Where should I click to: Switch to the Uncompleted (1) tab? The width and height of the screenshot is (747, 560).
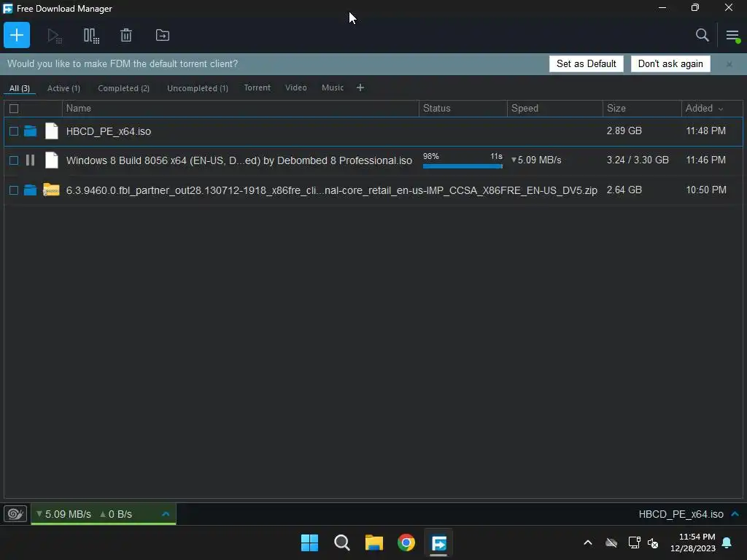coord(197,88)
